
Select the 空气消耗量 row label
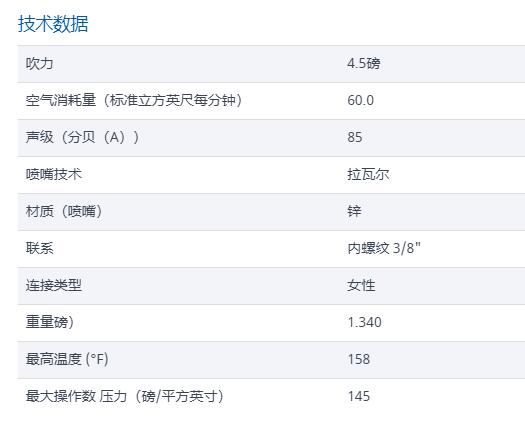(134, 100)
